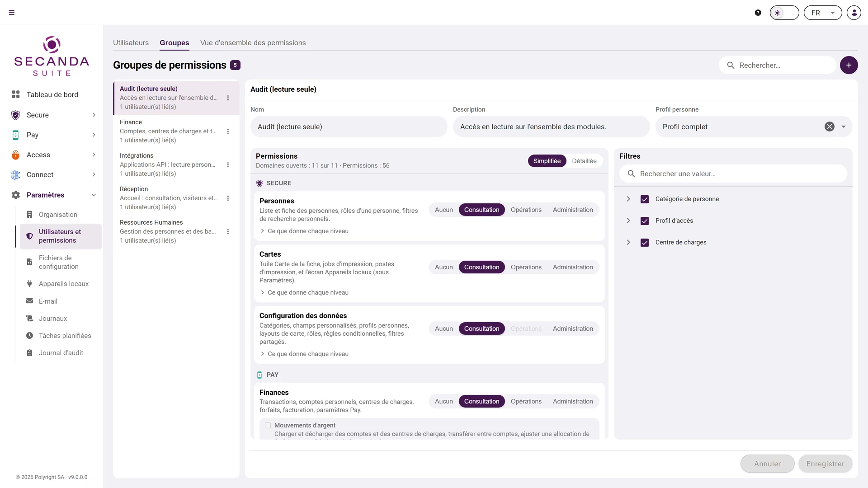Open Tableau de bord dashboard icon
Image resolution: width=868 pixels, height=488 pixels.
[16, 94]
